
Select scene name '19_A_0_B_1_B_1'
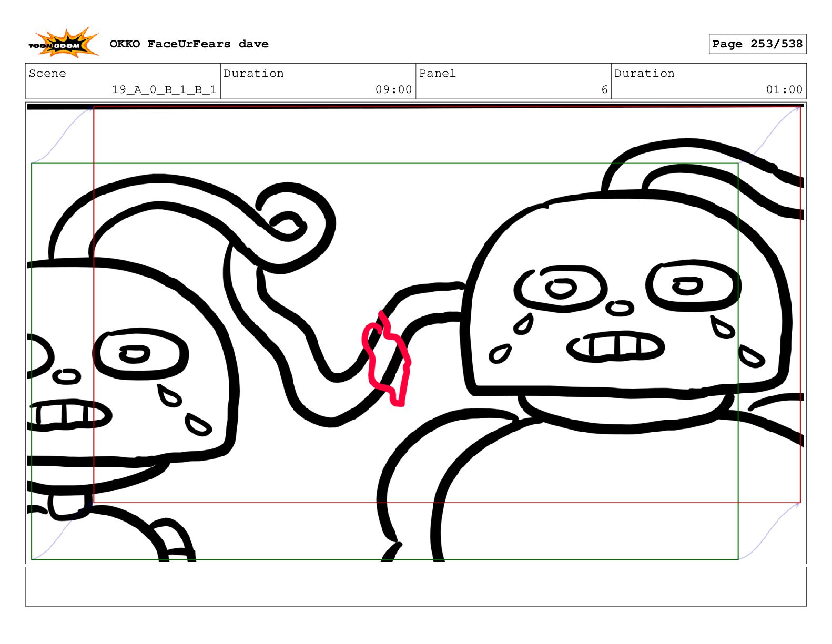164,90
